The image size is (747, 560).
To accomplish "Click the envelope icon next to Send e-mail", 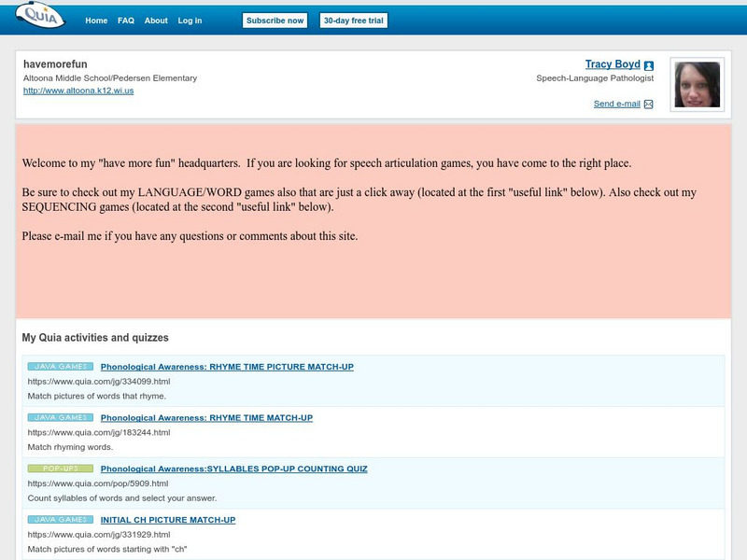I will click(x=649, y=105).
